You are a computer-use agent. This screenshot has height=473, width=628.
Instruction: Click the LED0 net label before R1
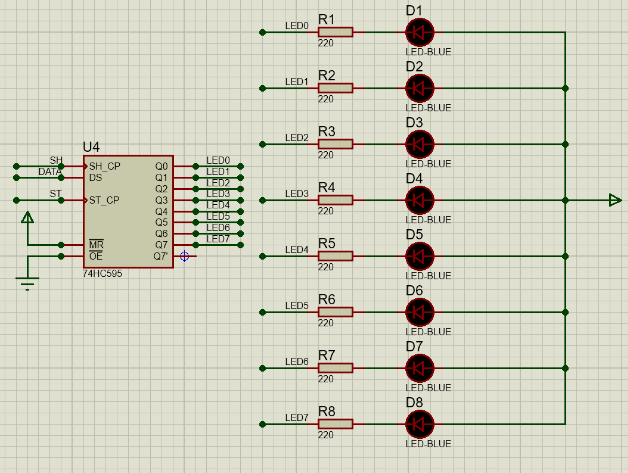(297, 26)
